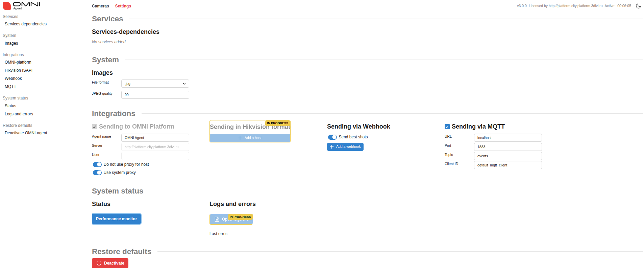Open MQTT sidebar item
644x272 pixels.
[x=10, y=87]
